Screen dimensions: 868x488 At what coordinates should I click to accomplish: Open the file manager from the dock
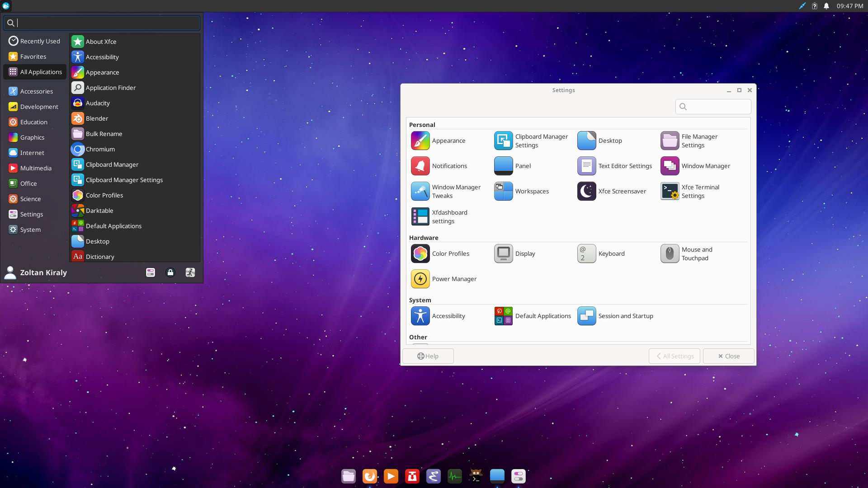[x=349, y=476]
